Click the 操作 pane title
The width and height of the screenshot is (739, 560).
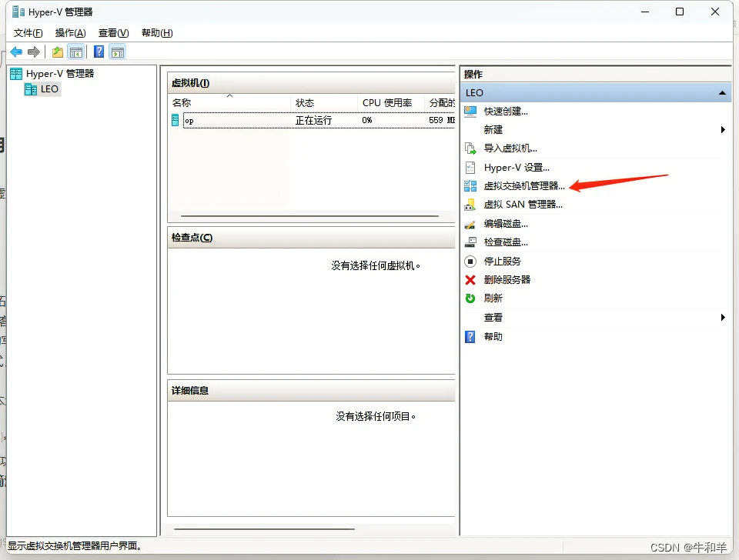tap(473, 75)
